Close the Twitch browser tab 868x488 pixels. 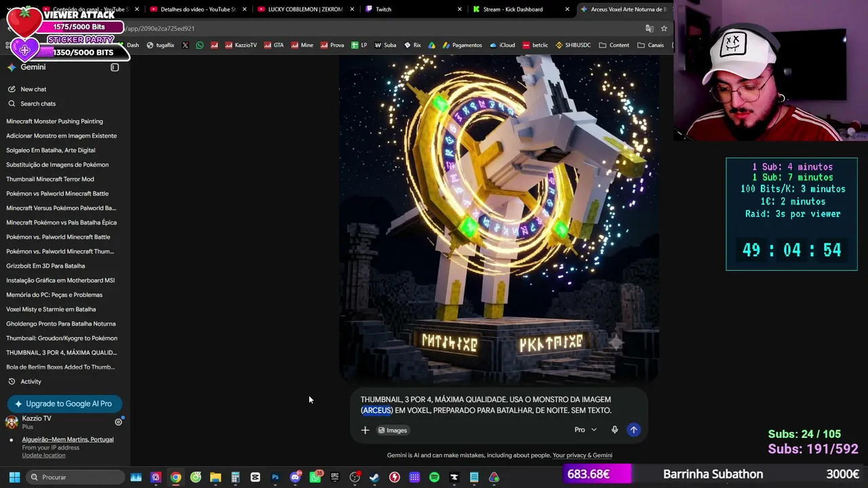coord(460,9)
